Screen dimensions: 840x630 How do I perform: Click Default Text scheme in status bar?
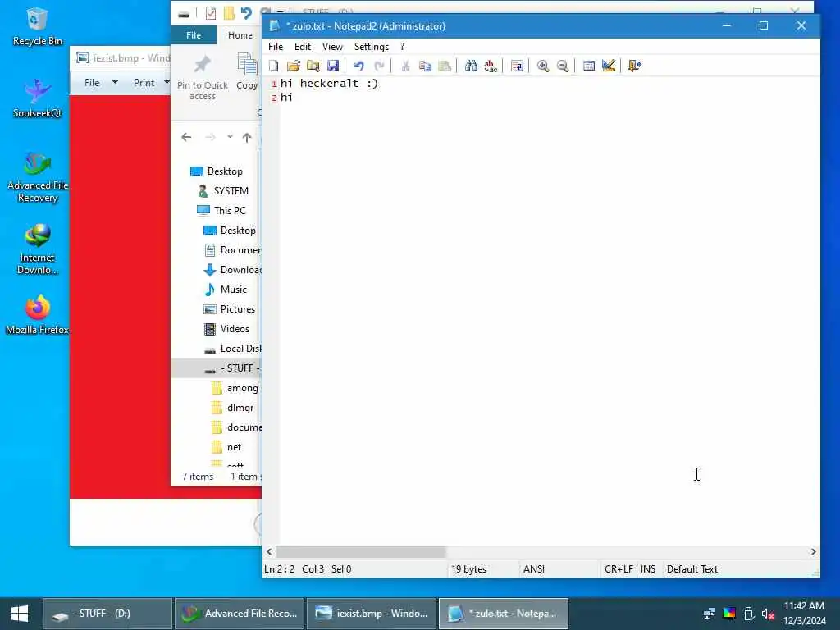point(692,569)
